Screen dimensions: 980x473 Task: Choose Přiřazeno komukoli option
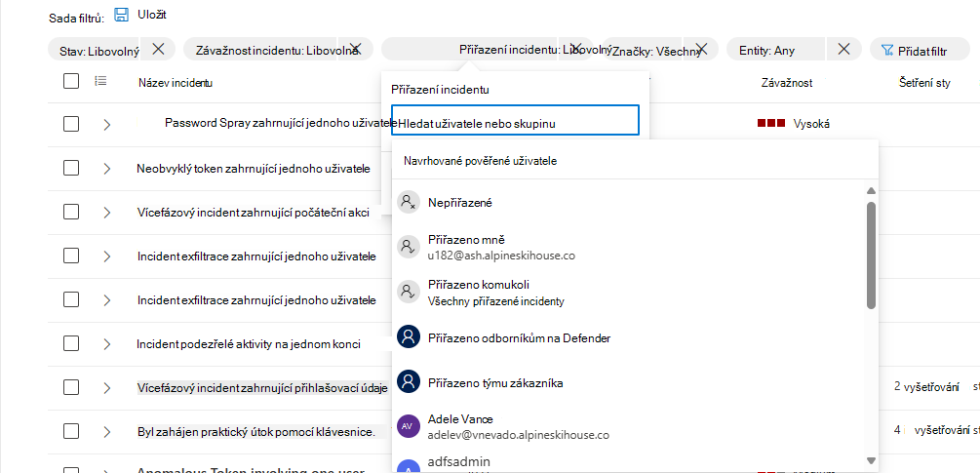coord(628,292)
